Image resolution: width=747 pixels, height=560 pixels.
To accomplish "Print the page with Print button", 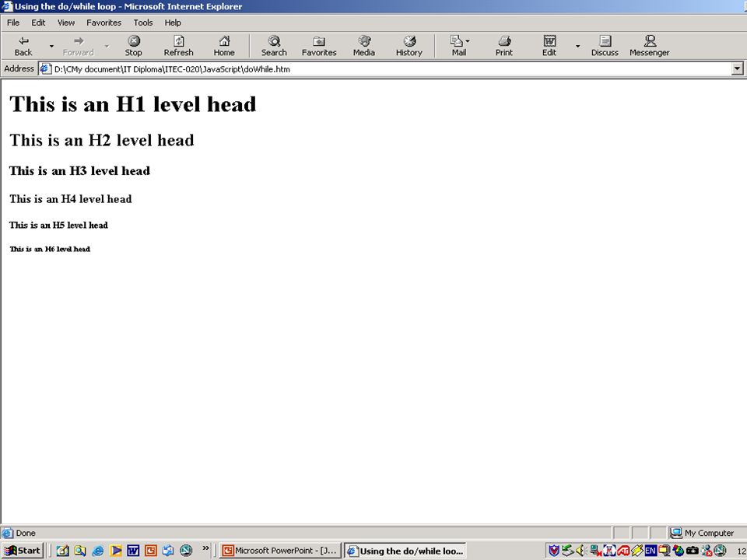I will [504, 46].
